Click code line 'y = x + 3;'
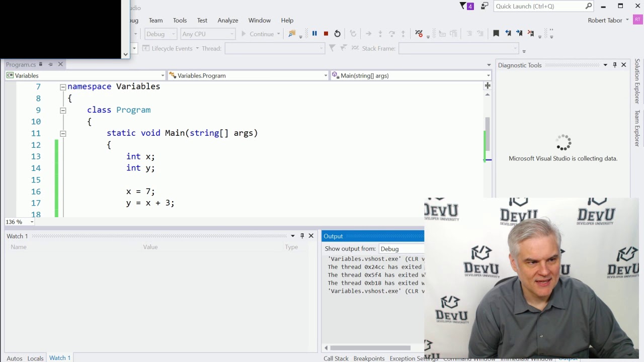 pyautogui.click(x=150, y=203)
